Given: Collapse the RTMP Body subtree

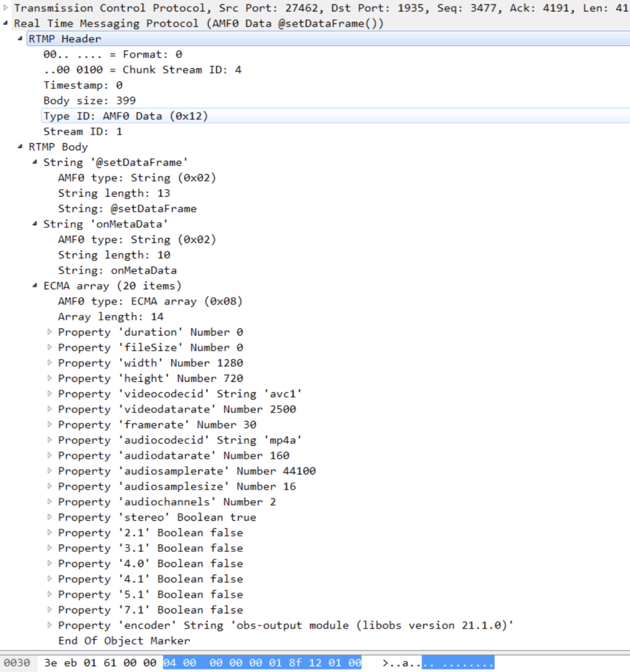Looking at the screenshot, I should tap(20, 147).
